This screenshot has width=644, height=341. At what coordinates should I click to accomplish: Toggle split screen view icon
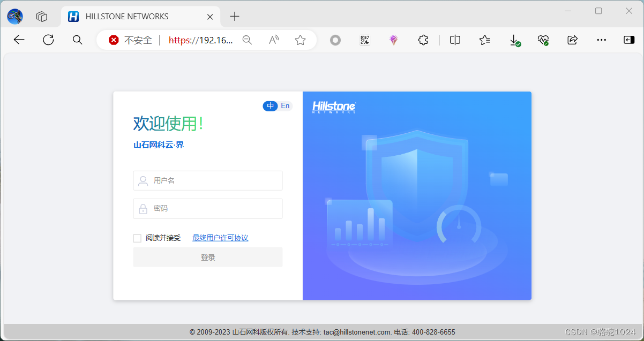(x=455, y=40)
